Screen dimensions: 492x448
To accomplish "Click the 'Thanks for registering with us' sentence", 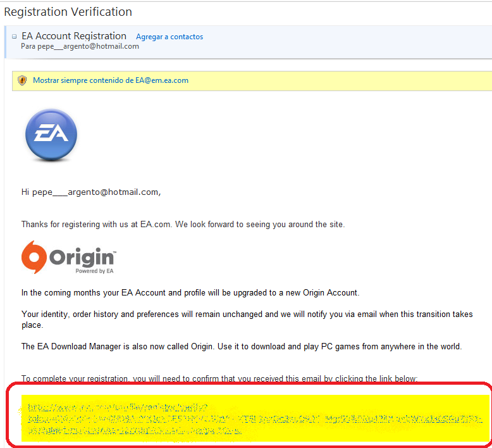I will click(x=183, y=225).
